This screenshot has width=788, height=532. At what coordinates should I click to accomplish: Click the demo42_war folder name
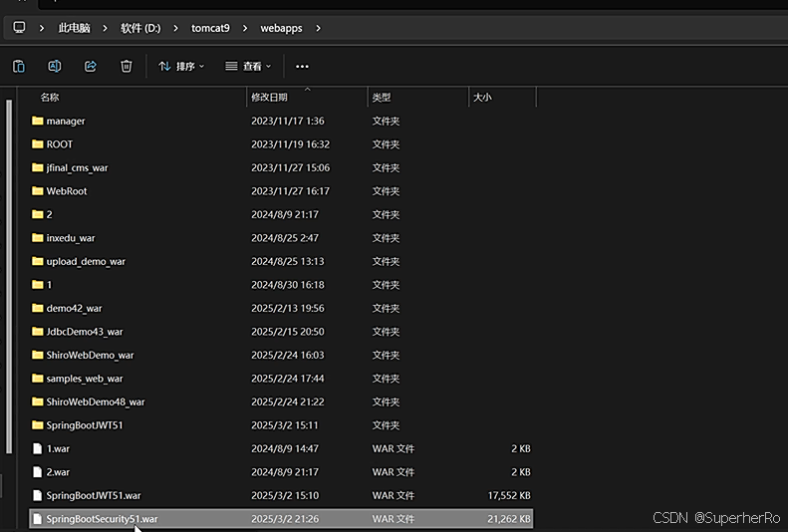coord(75,308)
